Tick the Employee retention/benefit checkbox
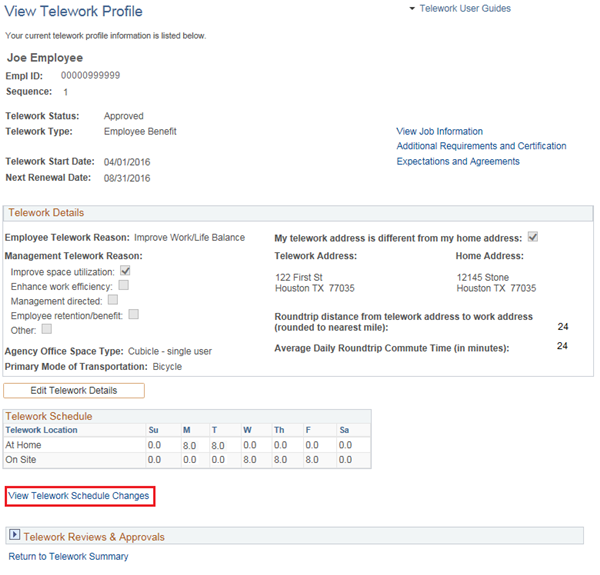The image size is (600, 575). coord(133,314)
